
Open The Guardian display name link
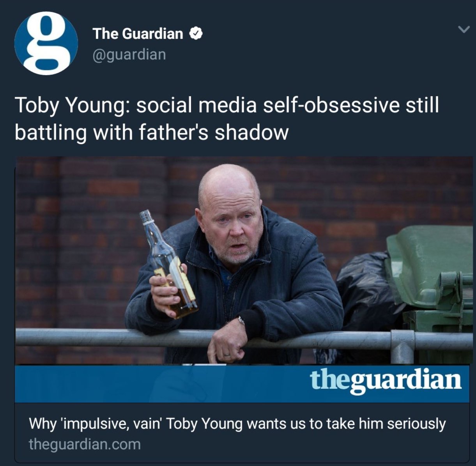tap(138, 34)
